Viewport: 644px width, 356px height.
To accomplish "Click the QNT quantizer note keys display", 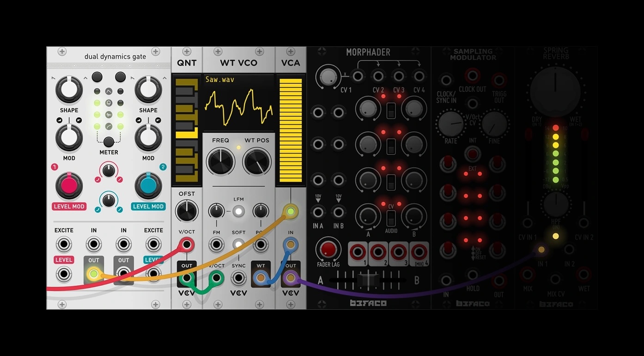I will coord(187,130).
